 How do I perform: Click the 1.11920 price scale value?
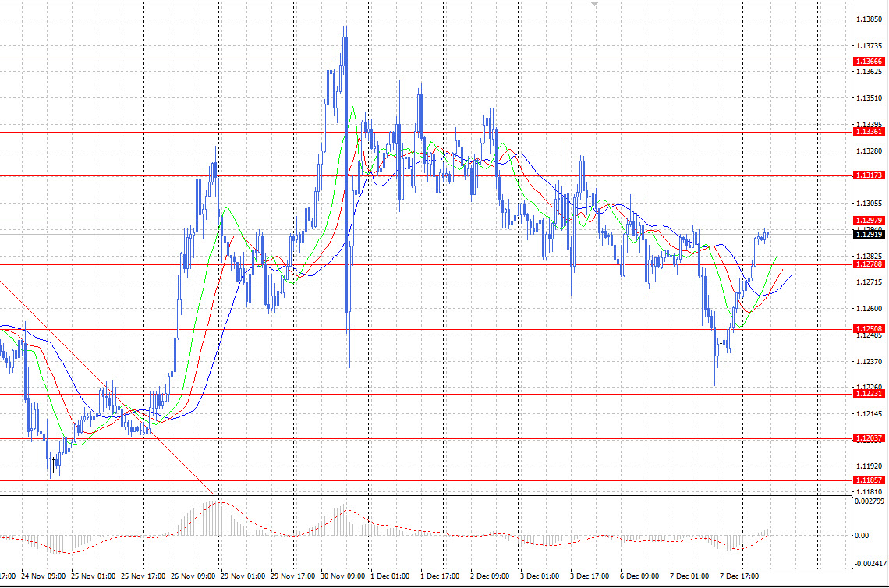[869, 466]
